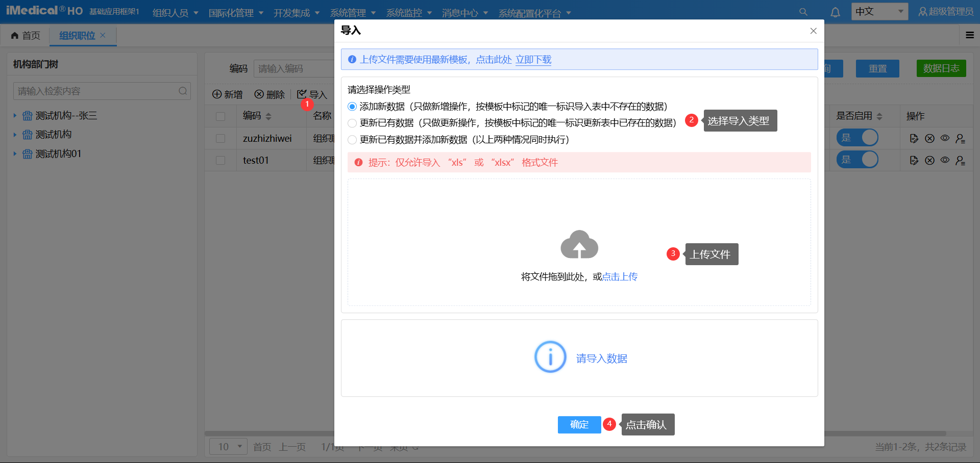980x463 pixels.
Task: Click the cloud upload icon
Action: (579, 245)
